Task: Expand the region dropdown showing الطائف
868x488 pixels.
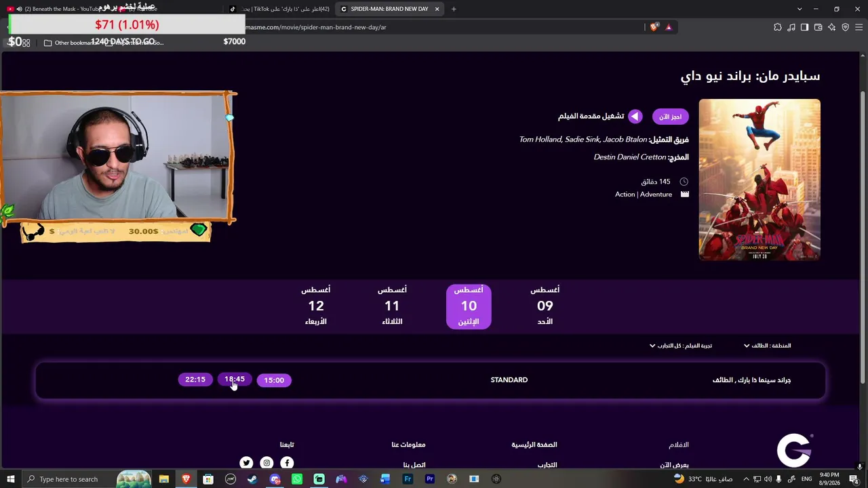Action: 767,346
